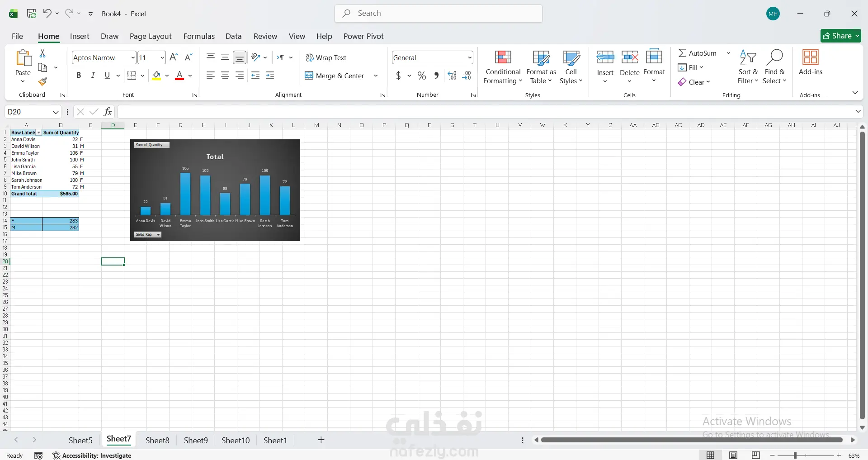Decrease indent in Alignment group
This screenshot has height=460, width=868.
point(255,76)
